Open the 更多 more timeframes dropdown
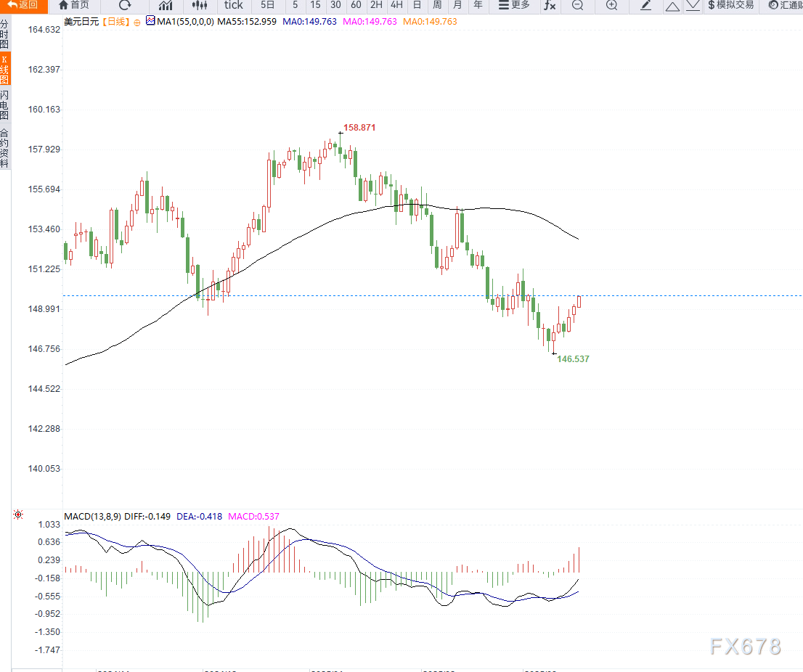 [x=514, y=5]
